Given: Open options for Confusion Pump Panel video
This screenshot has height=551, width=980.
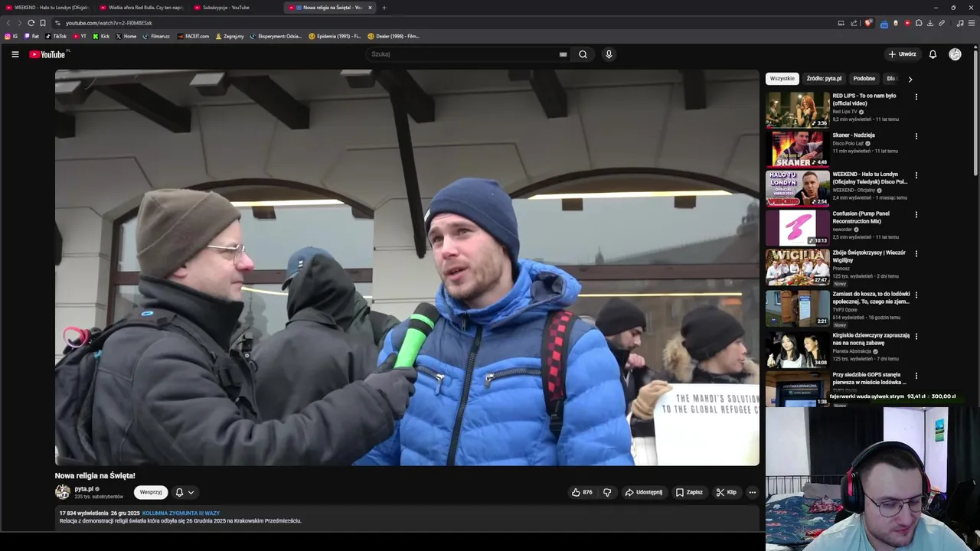Looking at the screenshot, I should 916,214.
